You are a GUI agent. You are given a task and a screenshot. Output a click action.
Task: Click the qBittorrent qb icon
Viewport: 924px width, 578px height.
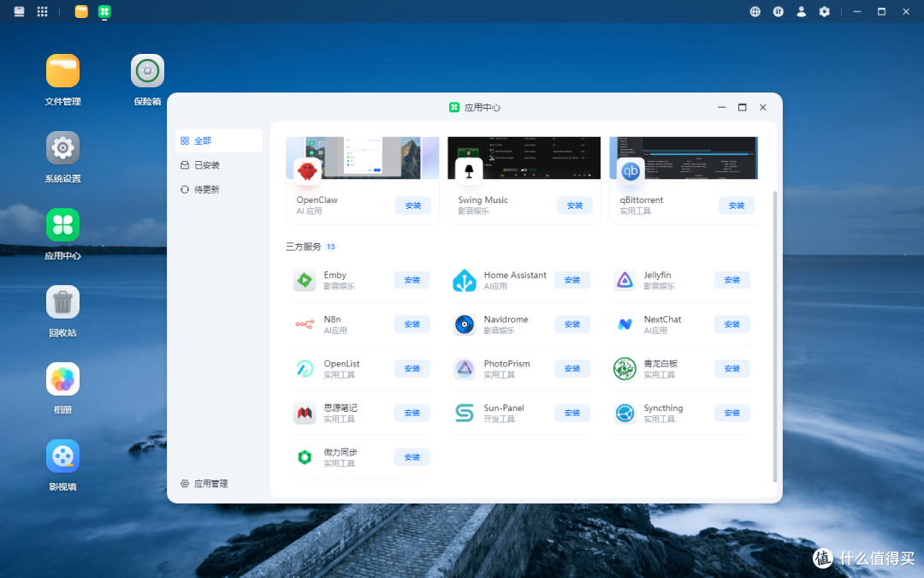click(x=631, y=171)
